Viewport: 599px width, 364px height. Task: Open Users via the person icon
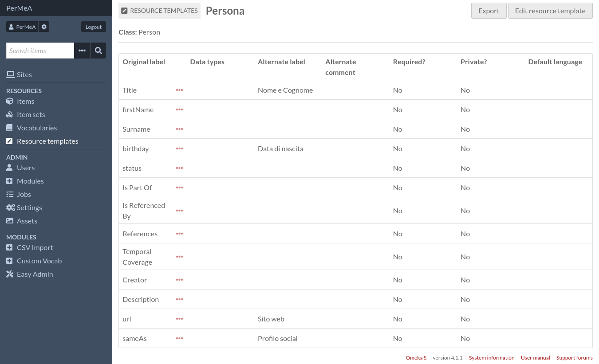[x=9, y=168]
